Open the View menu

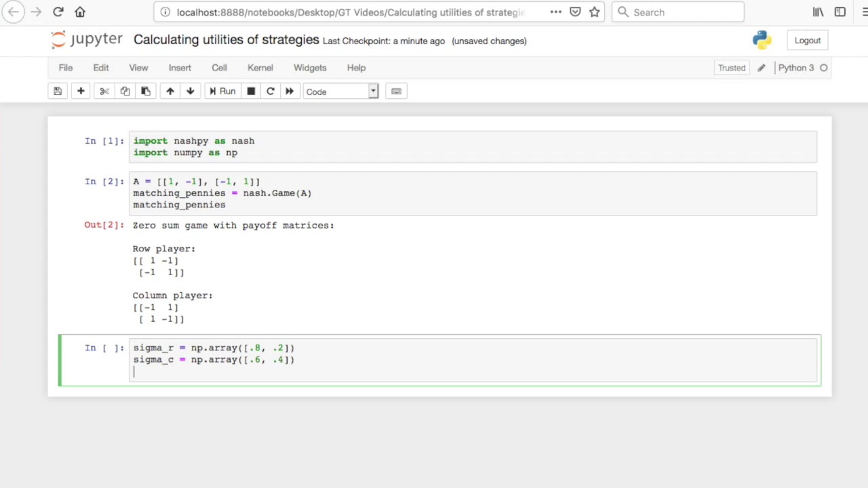click(138, 68)
